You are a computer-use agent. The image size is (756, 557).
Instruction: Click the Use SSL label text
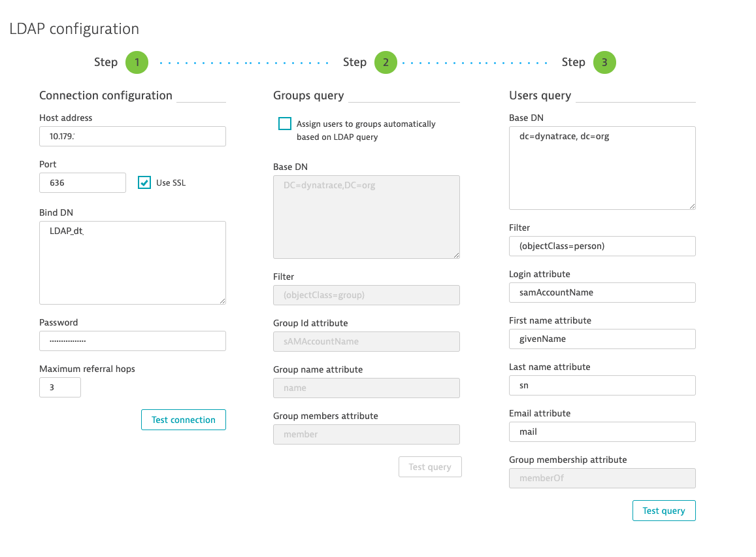tap(171, 183)
